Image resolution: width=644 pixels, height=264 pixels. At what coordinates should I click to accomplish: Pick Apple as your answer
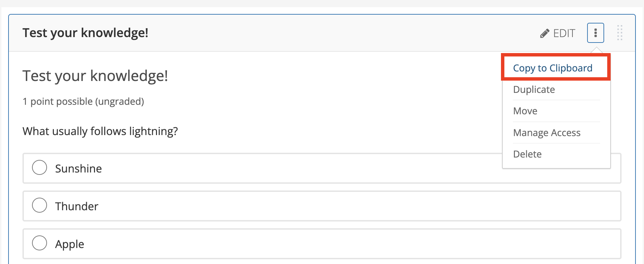point(39,243)
